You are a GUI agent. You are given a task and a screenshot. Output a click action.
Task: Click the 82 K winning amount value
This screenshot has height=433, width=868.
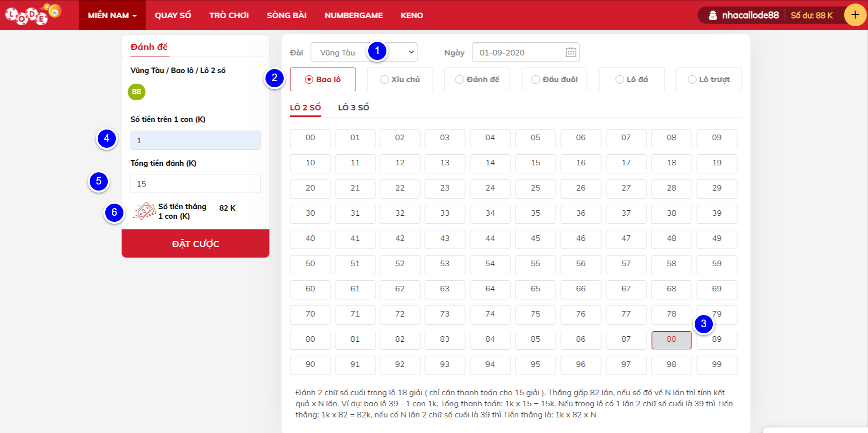pyautogui.click(x=227, y=208)
